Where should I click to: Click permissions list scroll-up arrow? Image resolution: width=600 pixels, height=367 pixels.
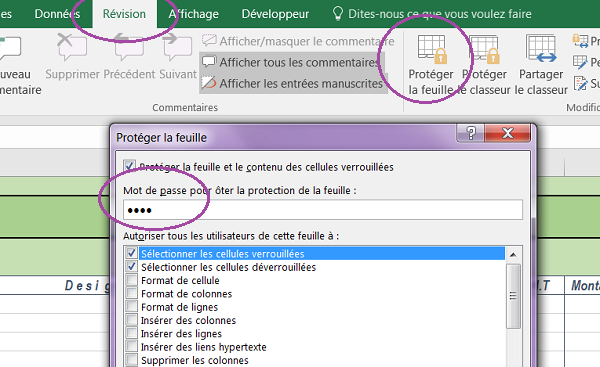coord(513,254)
